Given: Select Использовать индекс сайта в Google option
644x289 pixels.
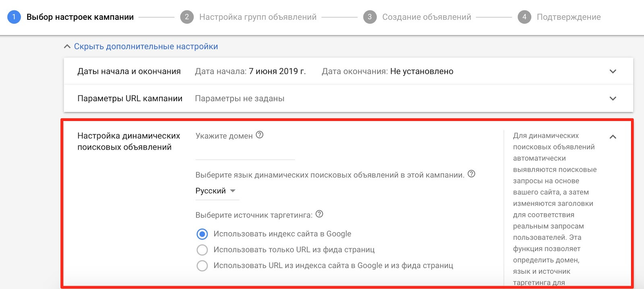Looking at the screenshot, I should click(202, 234).
